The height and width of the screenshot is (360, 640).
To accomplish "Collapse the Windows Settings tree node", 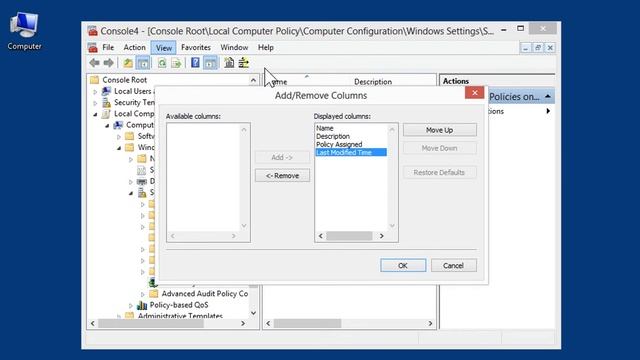I will coord(119,148).
